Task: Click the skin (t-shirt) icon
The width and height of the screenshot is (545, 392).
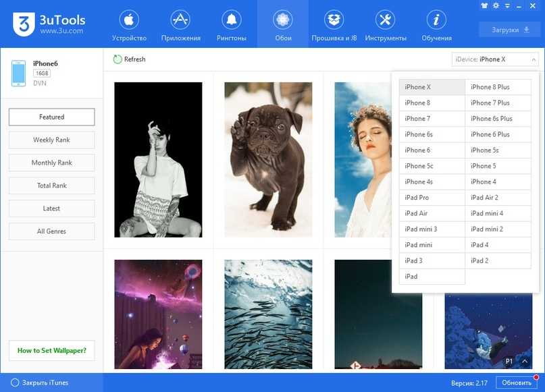Action: [486, 5]
